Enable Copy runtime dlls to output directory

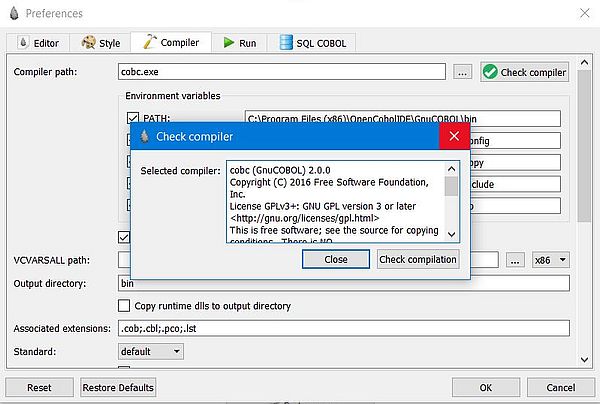tap(124, 306)
